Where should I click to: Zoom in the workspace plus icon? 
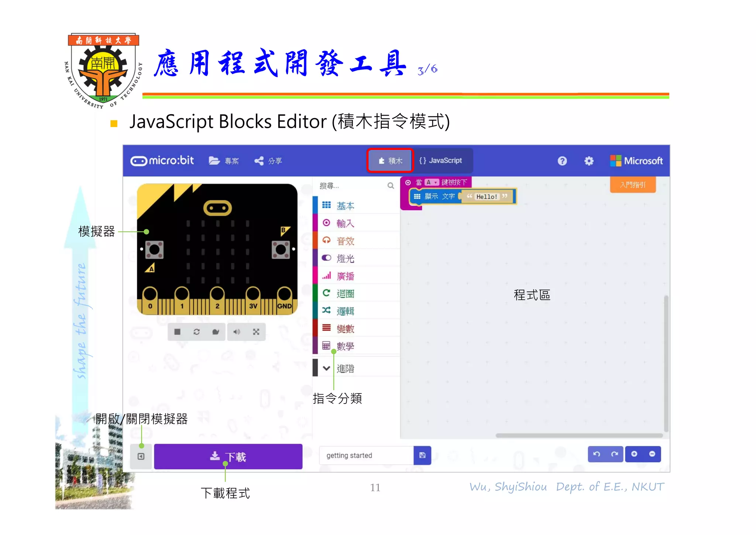[634, 454]
